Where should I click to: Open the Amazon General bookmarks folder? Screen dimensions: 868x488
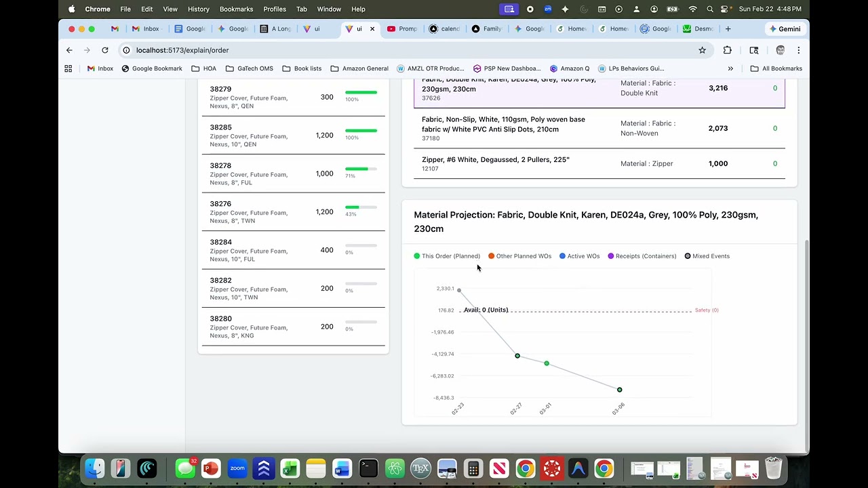359,68
